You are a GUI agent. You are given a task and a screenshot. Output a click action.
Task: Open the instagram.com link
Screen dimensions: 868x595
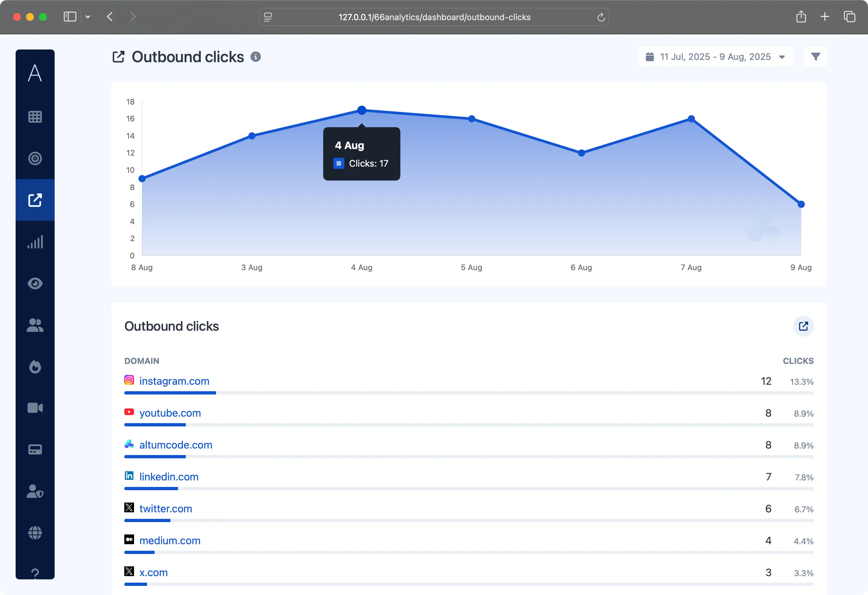point(174,381)
